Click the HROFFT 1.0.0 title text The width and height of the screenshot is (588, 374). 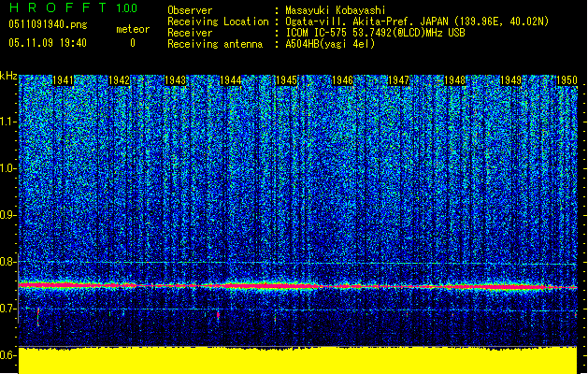pos(73,7)
